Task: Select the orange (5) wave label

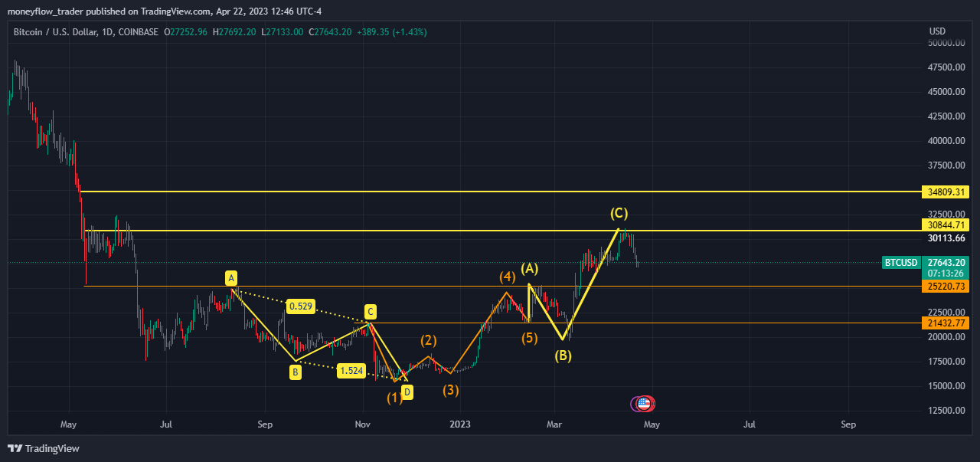Action: (x=530, y=337)
